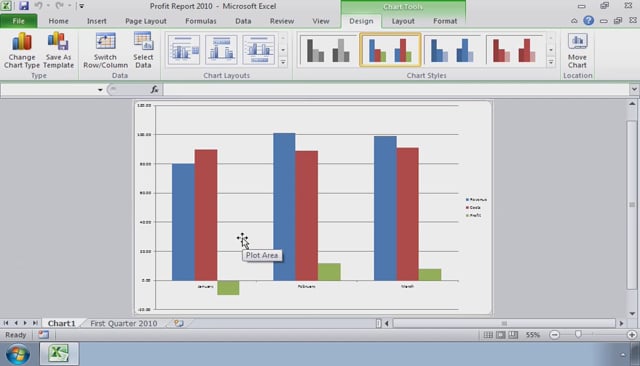This screenshot has width=640, height=366.
Task: Save workbook with Quick Access floppy icon
Action: click(24, 6)
